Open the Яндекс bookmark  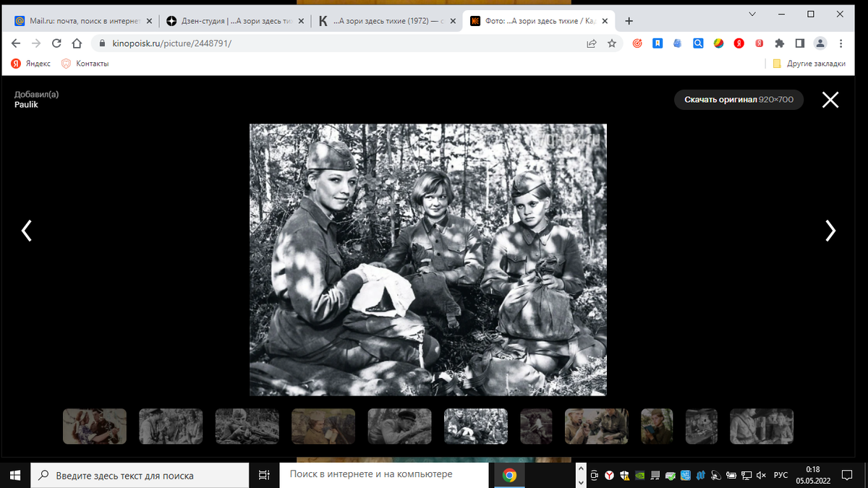click(x=31, y=64)
